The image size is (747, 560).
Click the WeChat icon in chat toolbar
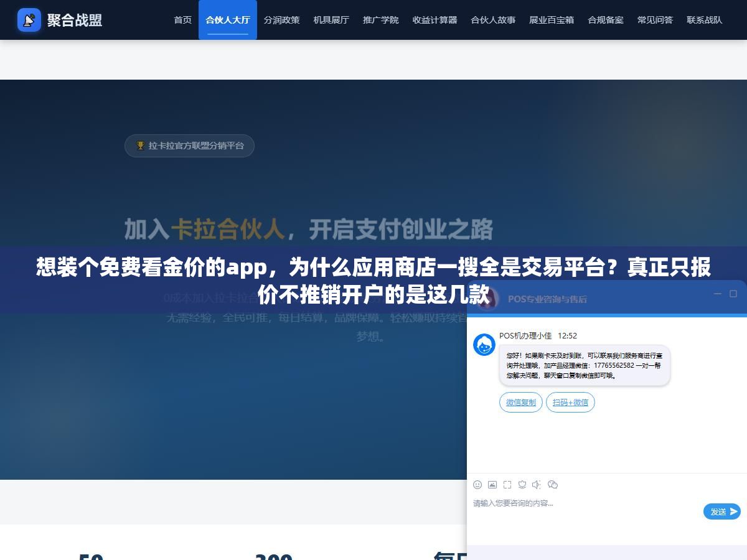[553, 485]
